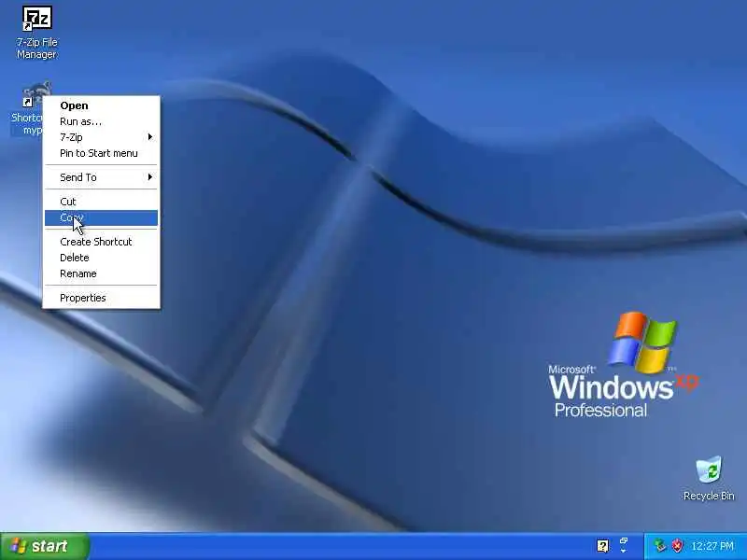Click the Safely Remove Hardware tray icon
Viewport: 747px width, 560px height.
coord(660,546)
